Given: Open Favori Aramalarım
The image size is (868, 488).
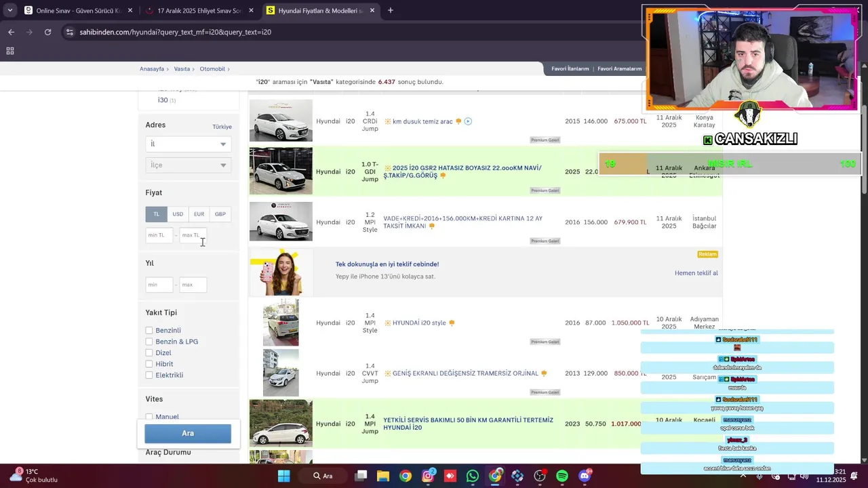Looking at the screenshot, I should (x=619, y=68).
